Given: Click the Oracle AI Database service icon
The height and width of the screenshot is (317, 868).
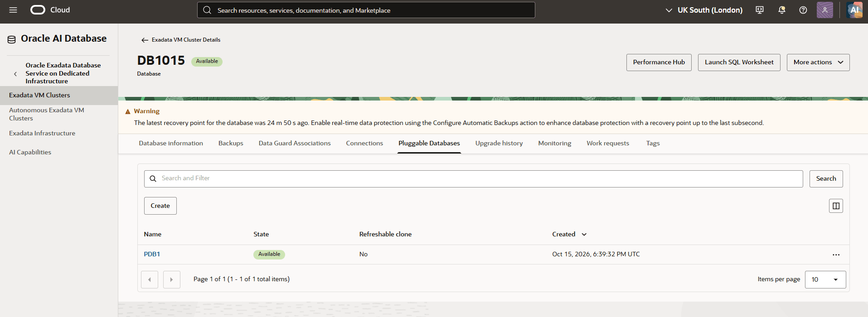Looking at the screenshot, I should point(11,39).
